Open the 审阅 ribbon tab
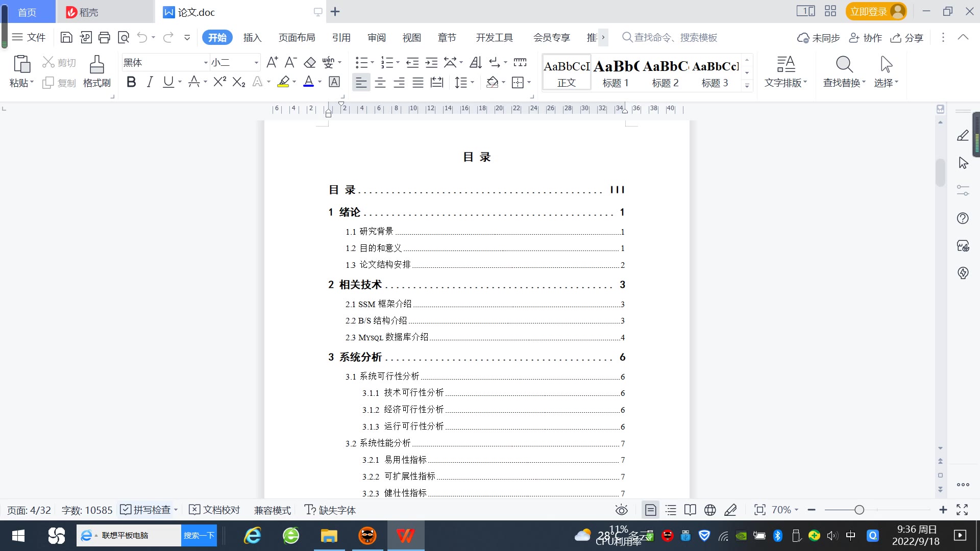 (x=377, y=37)
